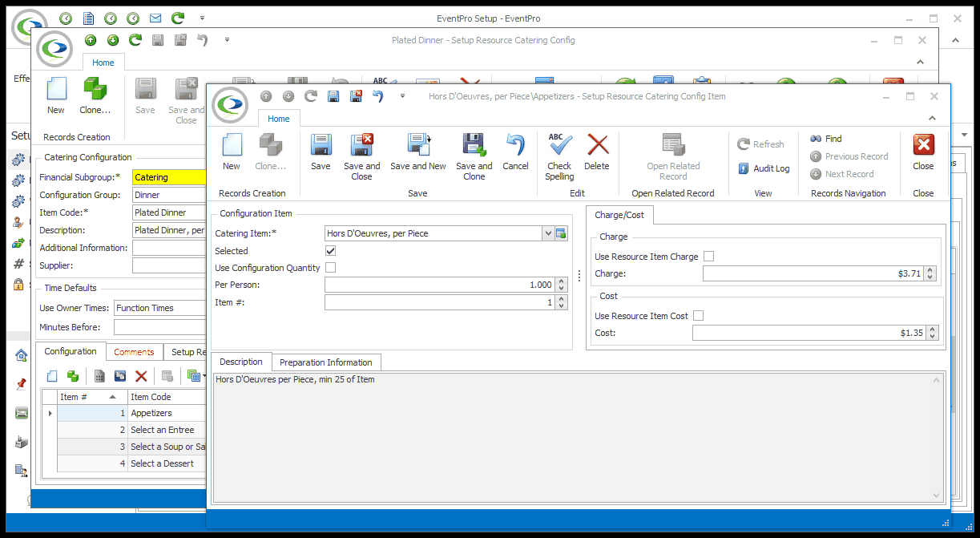Click Save in the Config Item ribbon
This screenshot has width=980, height=538.
tap(321, 152)
